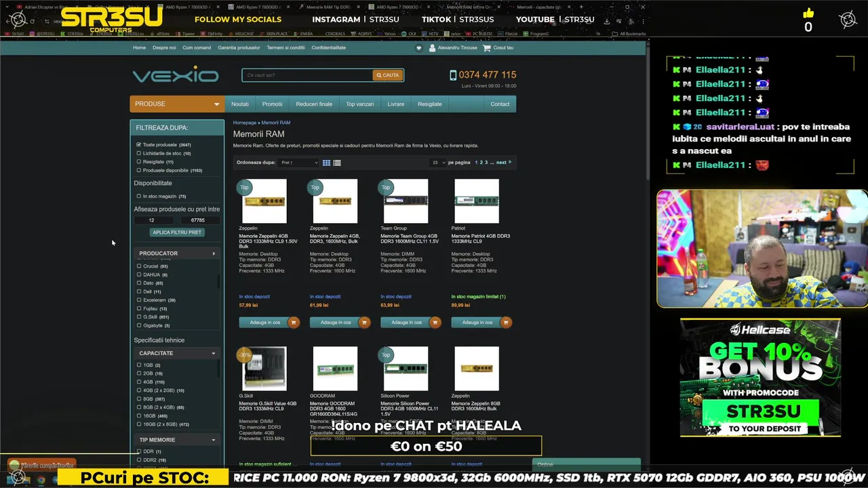Open Termeni si conditii link

pyautogui.click(x=285, y=48)
